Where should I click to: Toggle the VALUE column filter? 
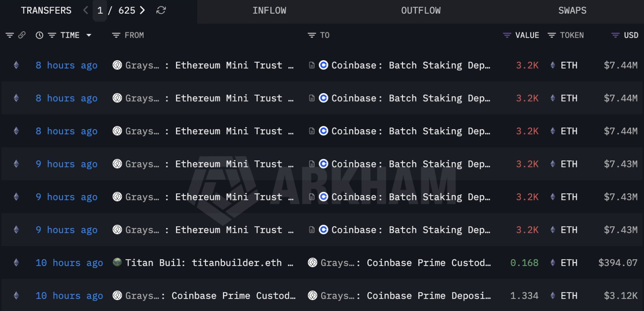click(x=507, y=35)
